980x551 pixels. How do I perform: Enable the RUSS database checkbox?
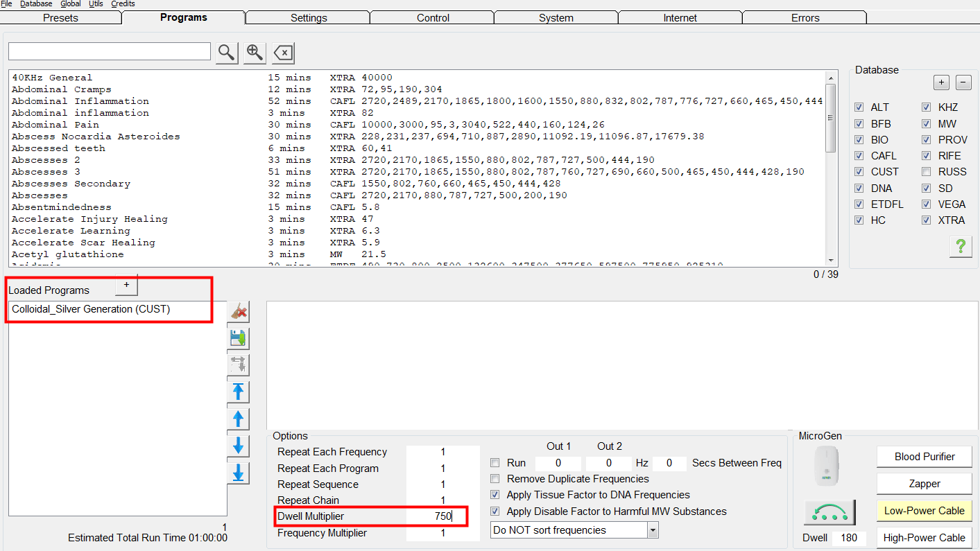coord(927,172)
